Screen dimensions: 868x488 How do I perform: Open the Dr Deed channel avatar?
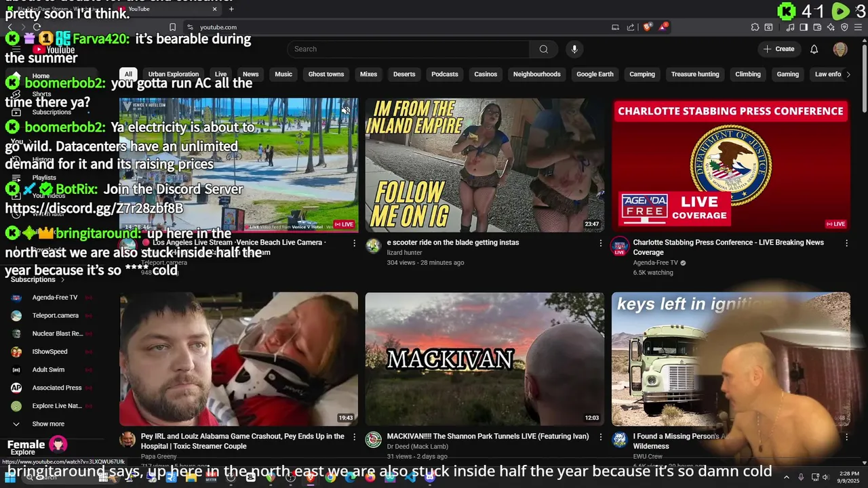coord(374,440)
